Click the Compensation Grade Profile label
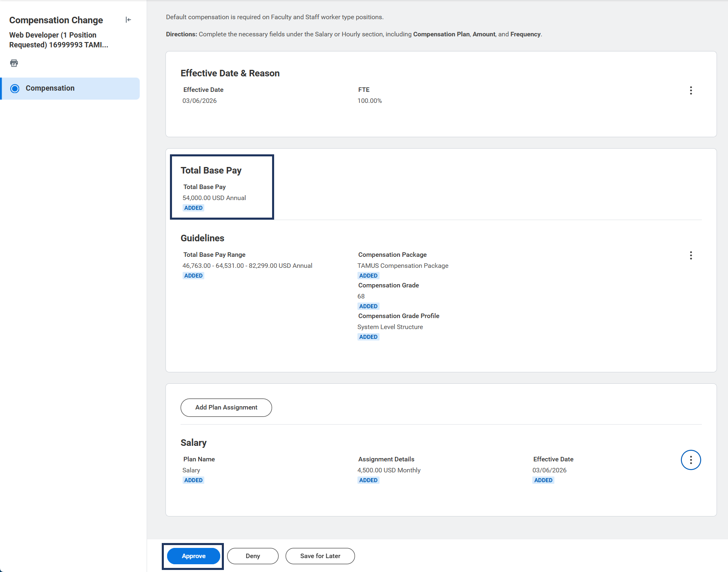 [x=399, y=316]
